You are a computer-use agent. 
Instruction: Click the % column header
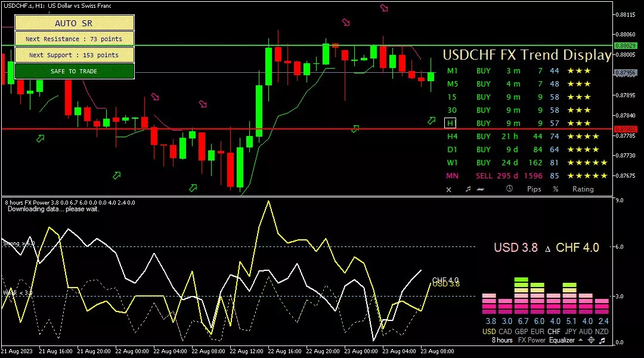(x=556, y=189)
